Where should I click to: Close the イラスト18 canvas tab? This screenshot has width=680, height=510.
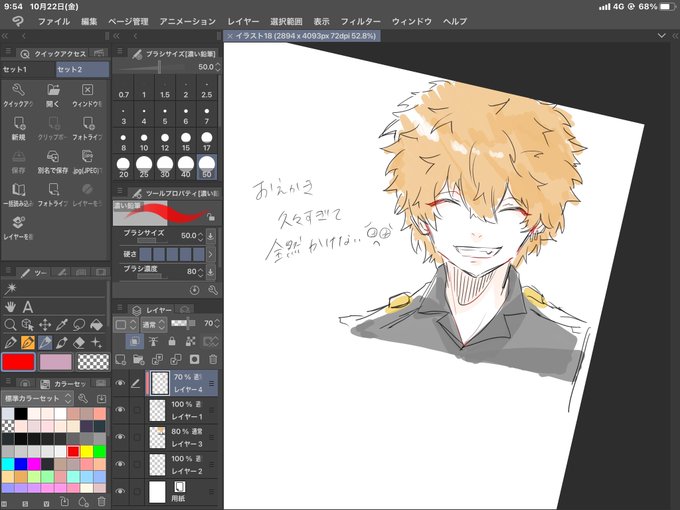pyautogui.click(x=230, y=36)
